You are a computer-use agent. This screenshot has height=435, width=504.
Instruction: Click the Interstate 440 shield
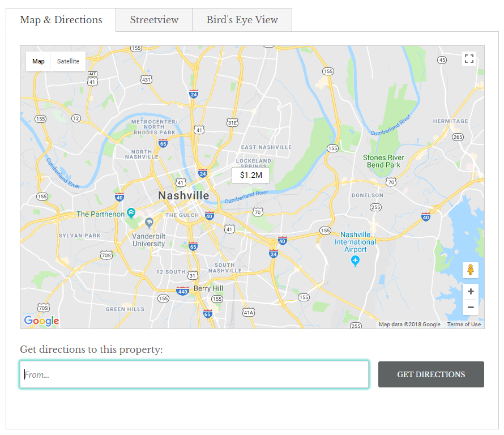tap(182, 291)
